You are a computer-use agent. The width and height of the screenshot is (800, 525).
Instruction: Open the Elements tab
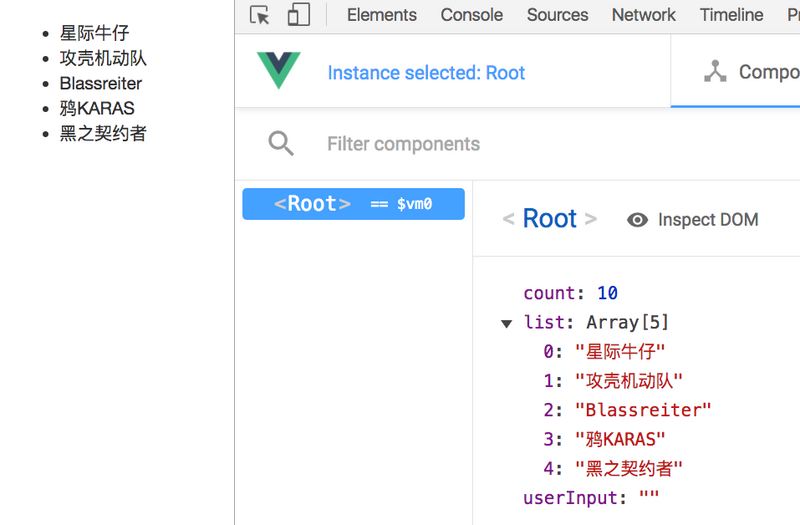(x=381, y=15)
